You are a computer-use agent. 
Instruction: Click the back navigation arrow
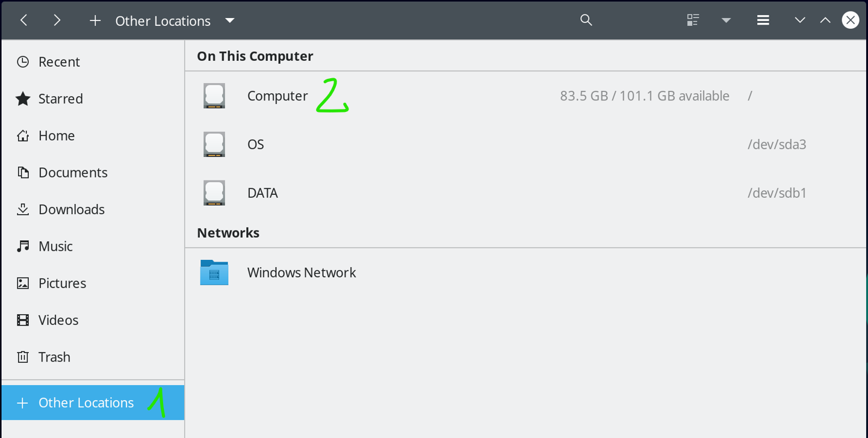(x=24, y=20)
